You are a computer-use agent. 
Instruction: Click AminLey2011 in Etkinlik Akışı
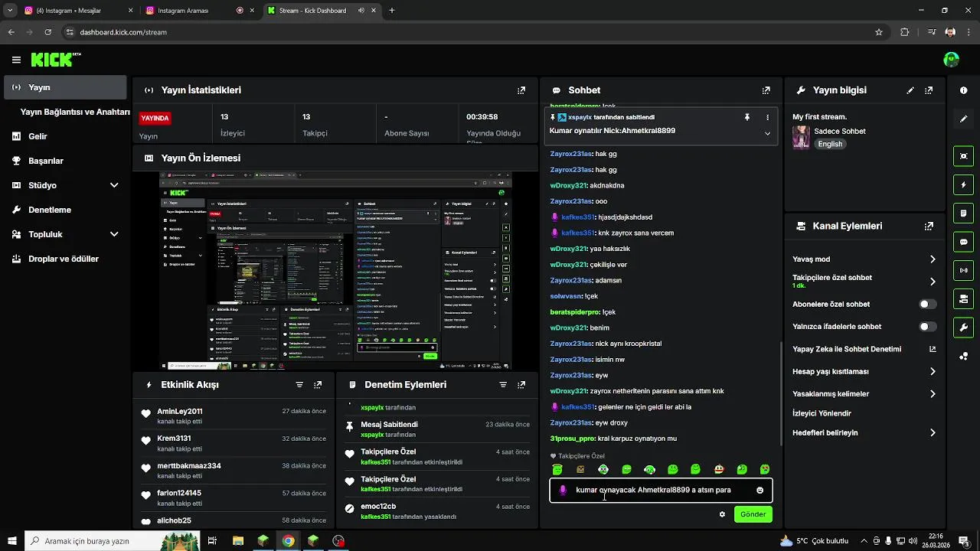pyautogui.click(x=179, y=412)
